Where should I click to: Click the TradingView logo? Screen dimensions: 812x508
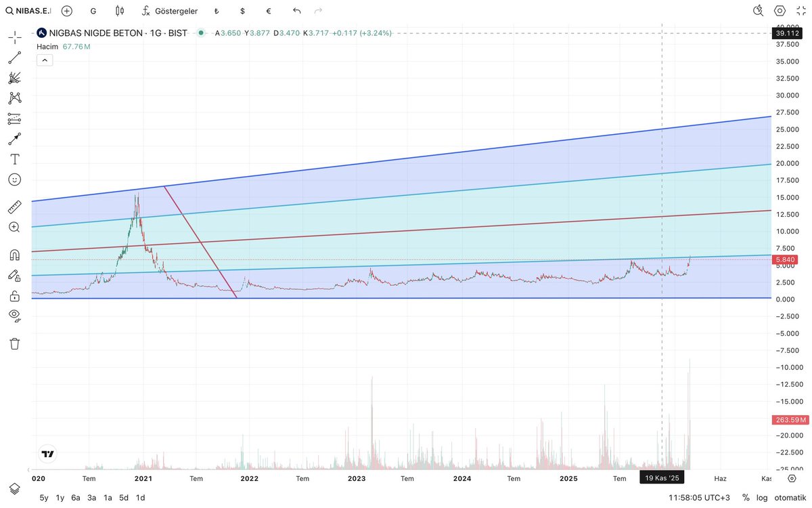(47, 454)
